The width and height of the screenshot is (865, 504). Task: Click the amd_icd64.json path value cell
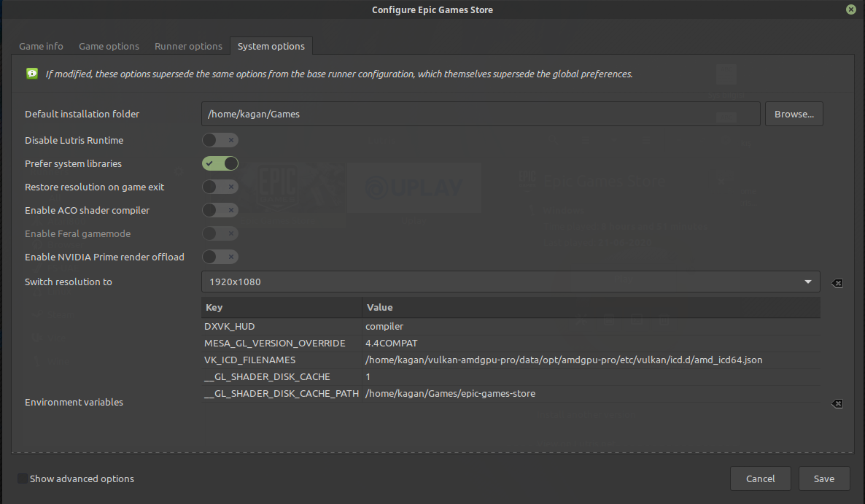(x=591, y=360)
